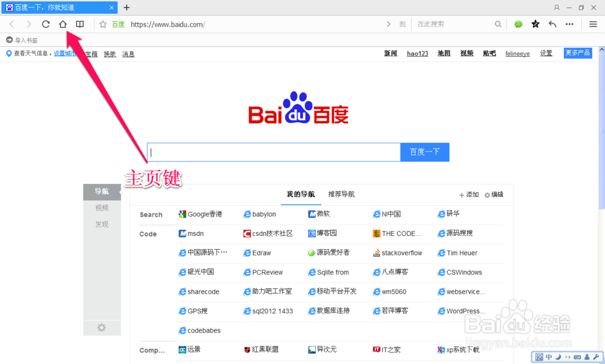This screenshot has height=364, width=605.
Task: Open the Edraw shortcut
Action: point(257,253)
